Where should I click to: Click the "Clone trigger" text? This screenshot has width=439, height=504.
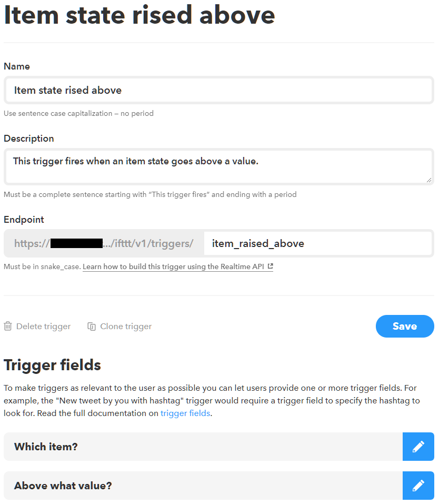(126, 327)
